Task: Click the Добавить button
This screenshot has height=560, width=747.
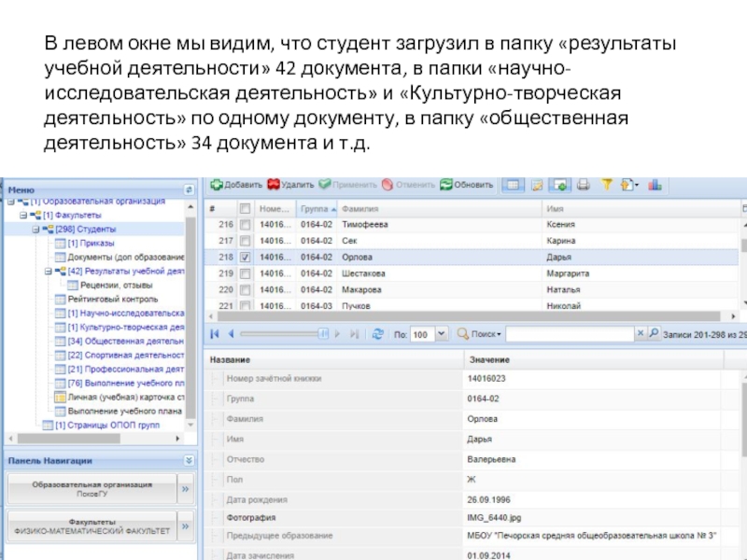Action: click(x=237, y=185)
